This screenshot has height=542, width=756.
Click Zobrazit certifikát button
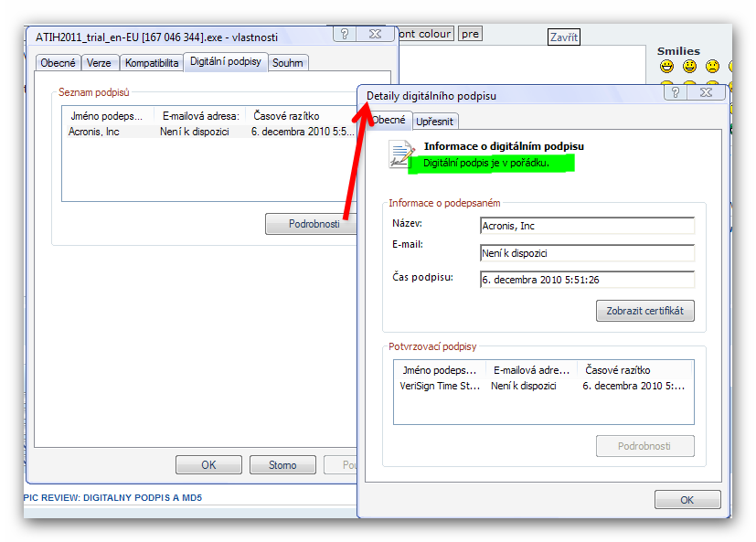coord(645,311)
